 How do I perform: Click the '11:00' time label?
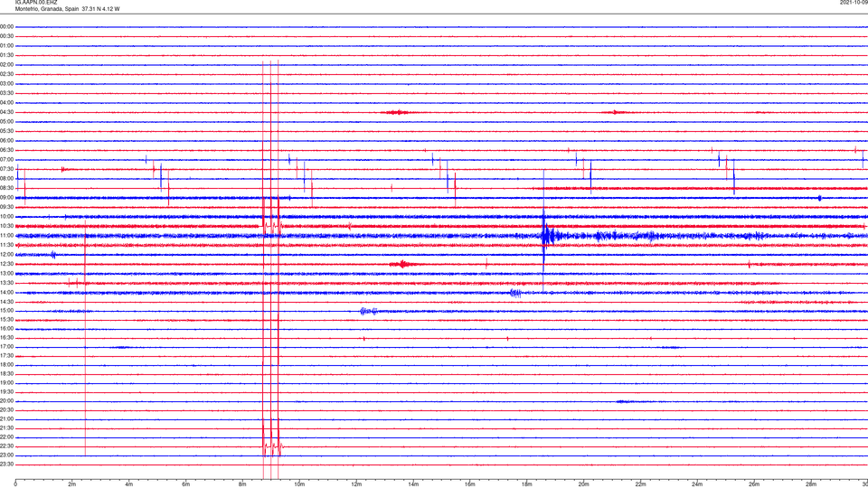(x=7, y=236)
